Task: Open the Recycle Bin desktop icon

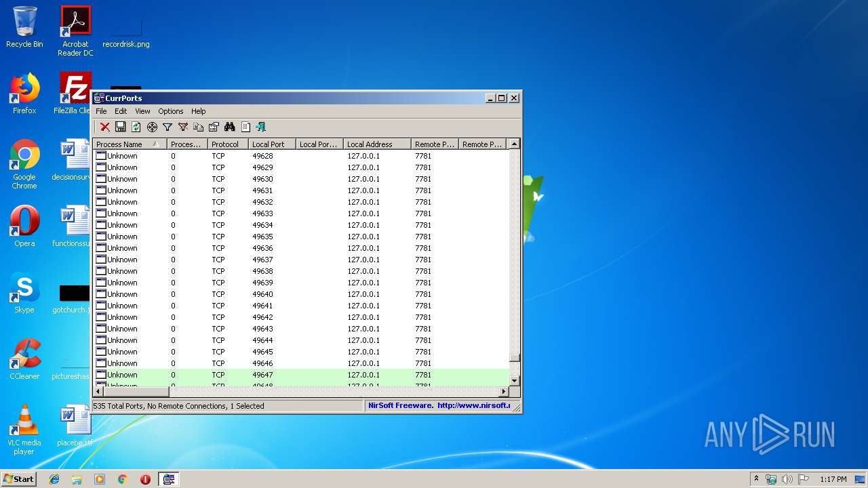Action: pos(24,27)
